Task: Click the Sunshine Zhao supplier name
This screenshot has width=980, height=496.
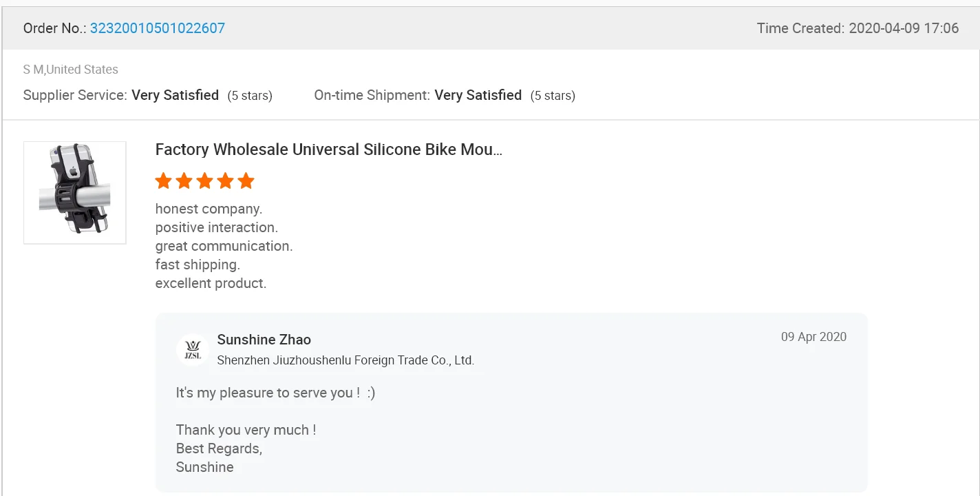Action: [x=264, y=340]
